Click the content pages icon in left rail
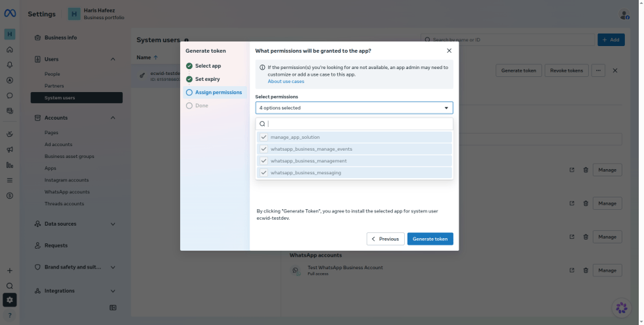The height and width of the screenshot is (325, 644). click(10, 111)
